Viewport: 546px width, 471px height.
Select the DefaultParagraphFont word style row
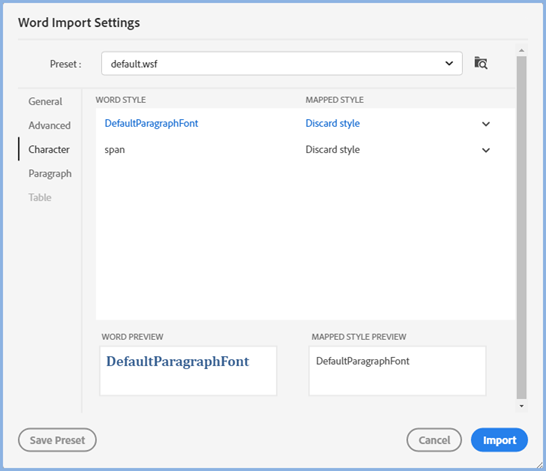(305, 124)
